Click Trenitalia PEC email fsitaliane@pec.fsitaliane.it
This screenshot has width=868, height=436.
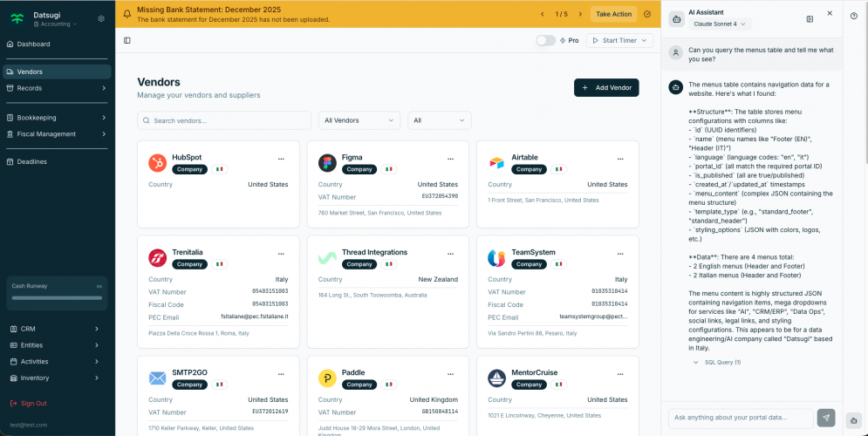coord(255,317)
